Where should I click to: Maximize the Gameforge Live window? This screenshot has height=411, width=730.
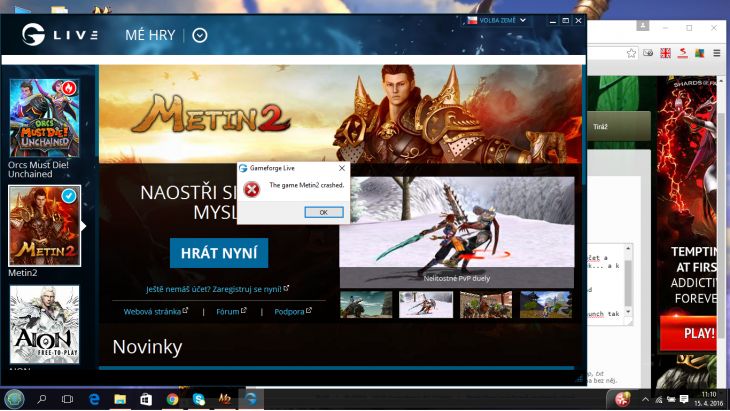click(x=565, y=21)
